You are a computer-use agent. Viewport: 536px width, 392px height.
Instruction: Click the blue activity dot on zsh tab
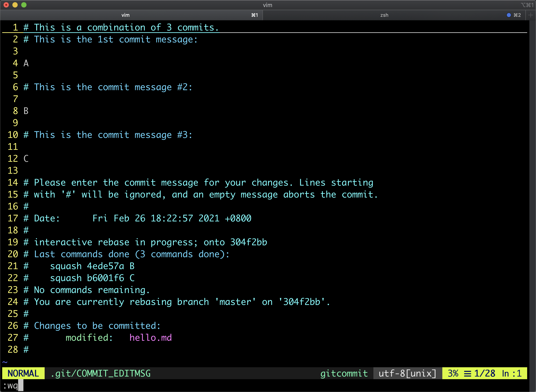508,15
